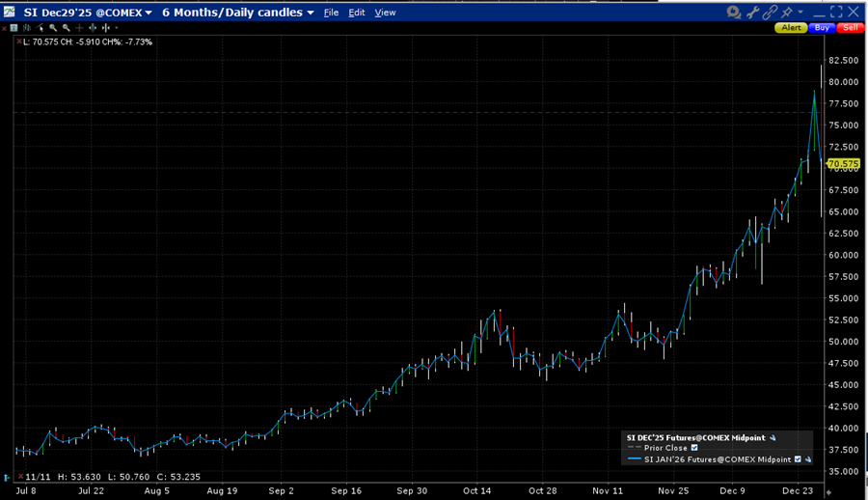Open chart configuration wrench icon
This screenshot has width=868, height=500.
click(x=752, y=12)
